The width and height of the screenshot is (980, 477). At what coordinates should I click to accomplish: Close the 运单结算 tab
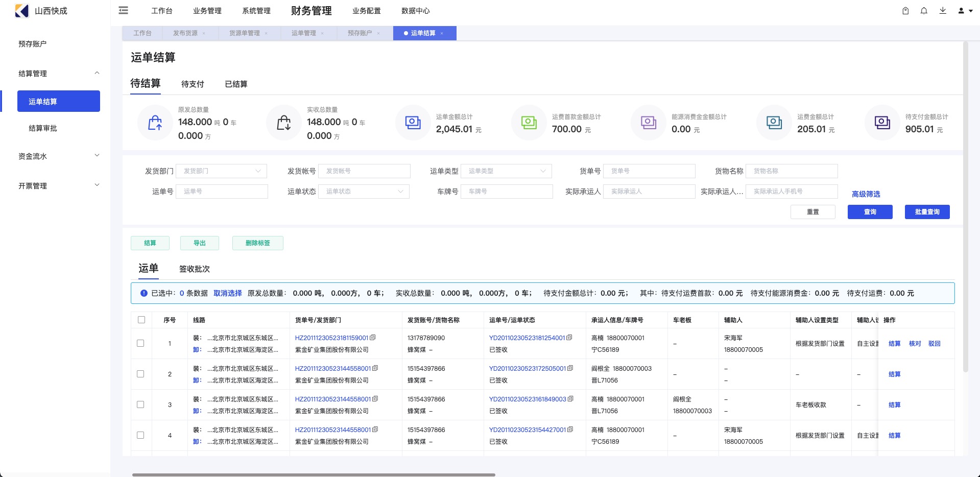click(442, 33)
